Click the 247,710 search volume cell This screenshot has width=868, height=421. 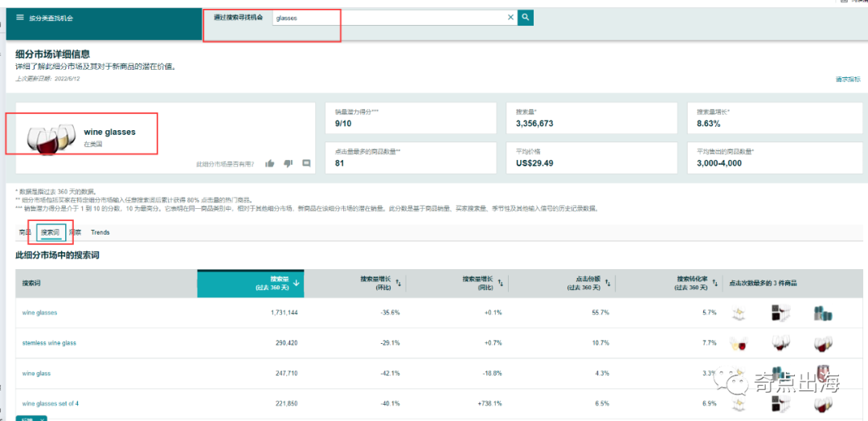pyautogui.click(x=286, y=374)
